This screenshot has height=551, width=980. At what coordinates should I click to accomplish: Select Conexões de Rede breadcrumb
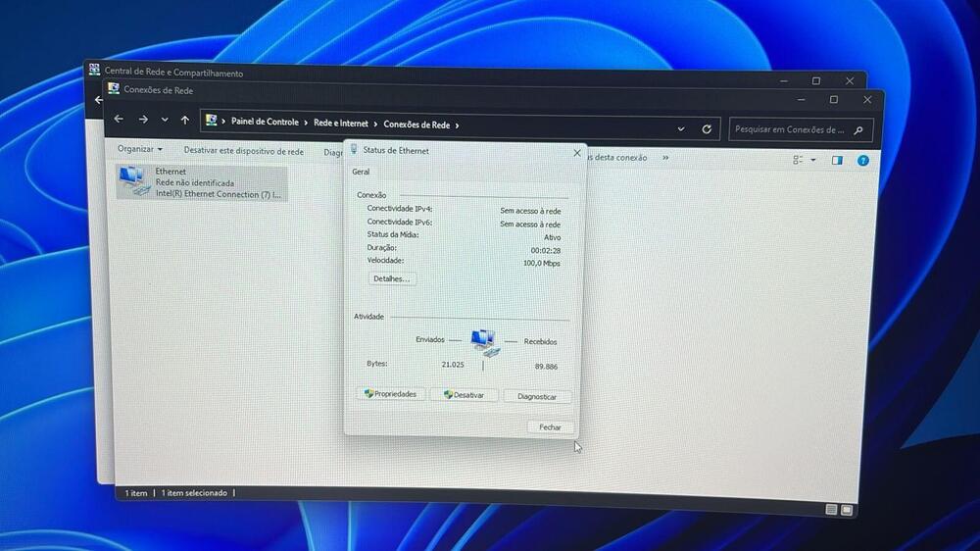pyautogui.click(x=416, y=125)
